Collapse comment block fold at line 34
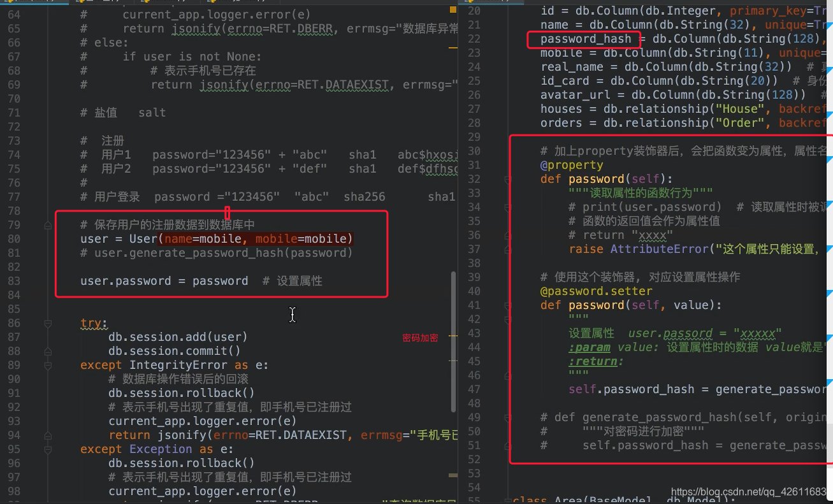The height and width of the screenshot is (504, 833). [507, 207]
